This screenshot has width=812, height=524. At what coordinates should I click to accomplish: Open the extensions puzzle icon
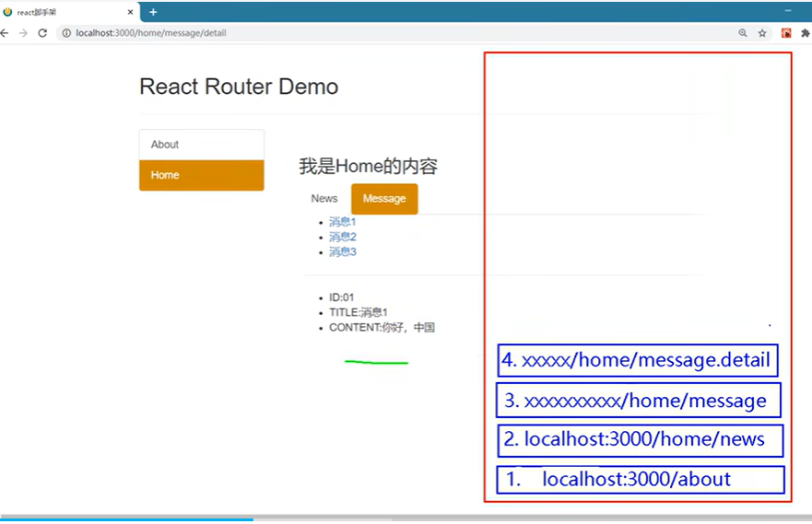point(806,33)
